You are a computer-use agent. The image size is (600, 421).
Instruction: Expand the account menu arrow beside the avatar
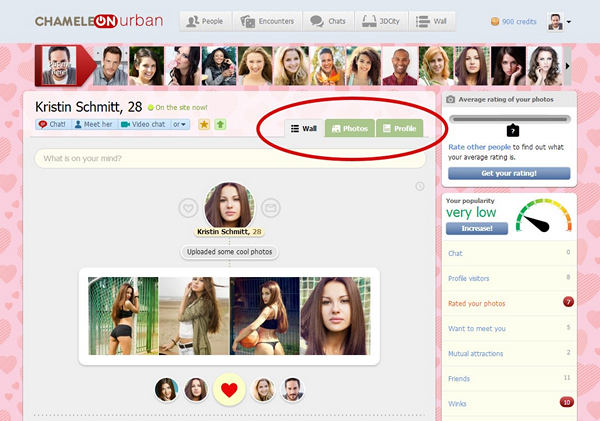point(569,21)
